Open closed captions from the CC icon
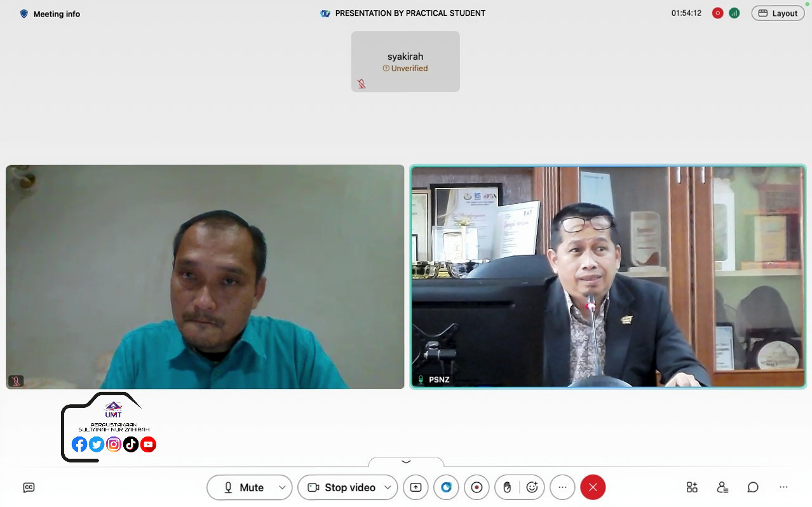812x507 pixels. click(29, 487)
